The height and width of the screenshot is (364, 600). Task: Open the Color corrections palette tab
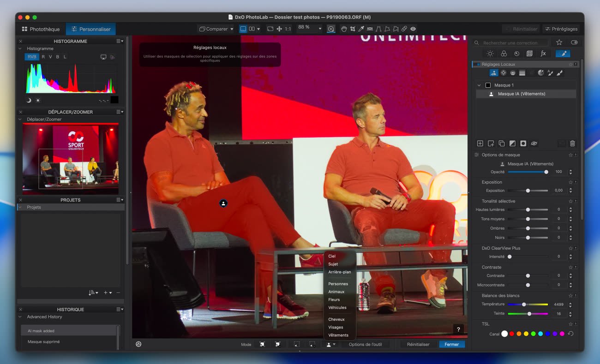[x=504, y=54]
